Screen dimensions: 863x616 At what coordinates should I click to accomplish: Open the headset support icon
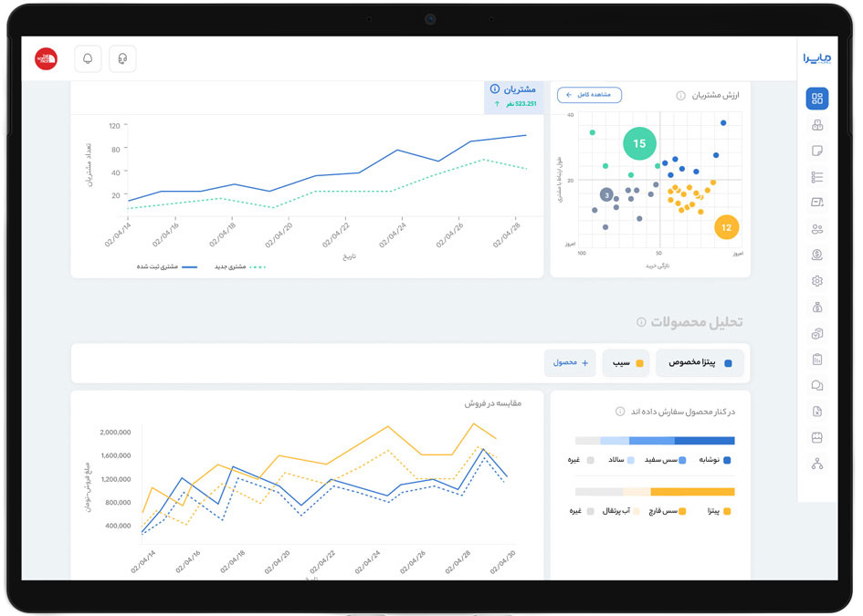(122, 58)
